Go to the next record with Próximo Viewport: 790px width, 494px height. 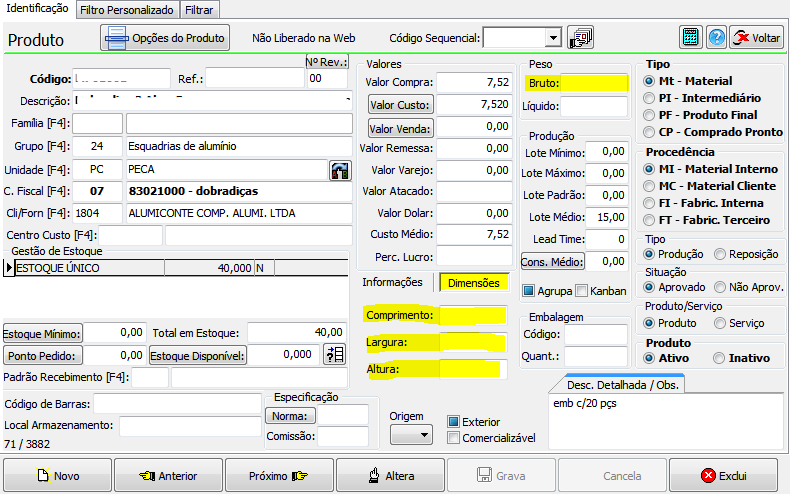(278, 476)
